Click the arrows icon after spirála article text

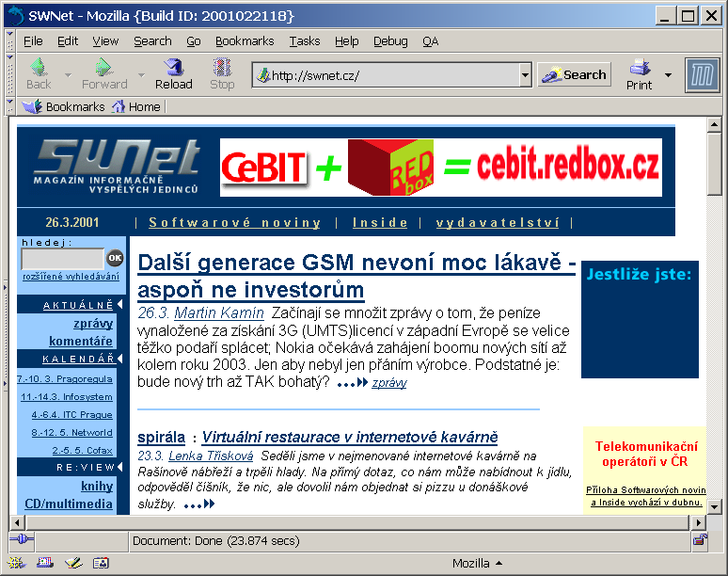[x=199, y=504]
